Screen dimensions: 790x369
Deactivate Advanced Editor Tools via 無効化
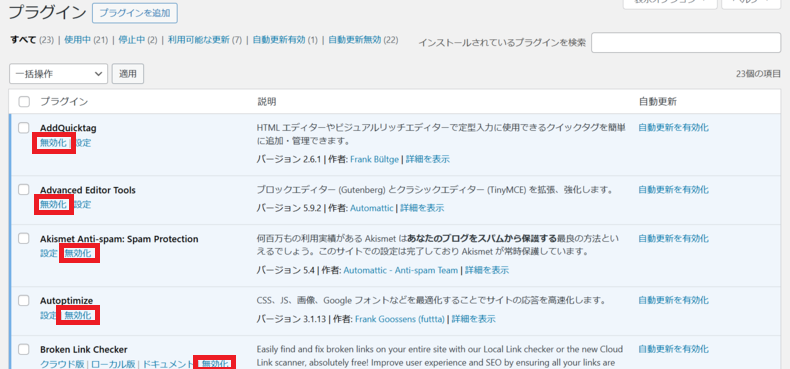(53, 205)
